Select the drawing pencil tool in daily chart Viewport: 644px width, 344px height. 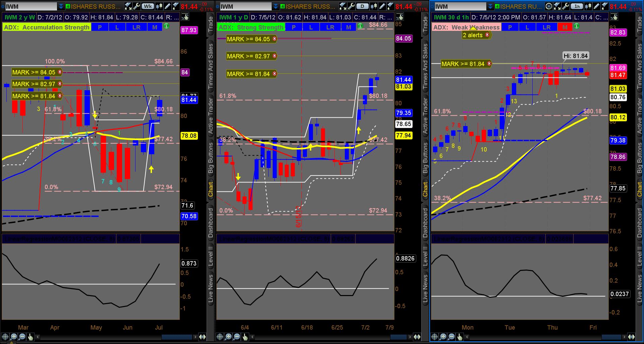pos(382,6)
